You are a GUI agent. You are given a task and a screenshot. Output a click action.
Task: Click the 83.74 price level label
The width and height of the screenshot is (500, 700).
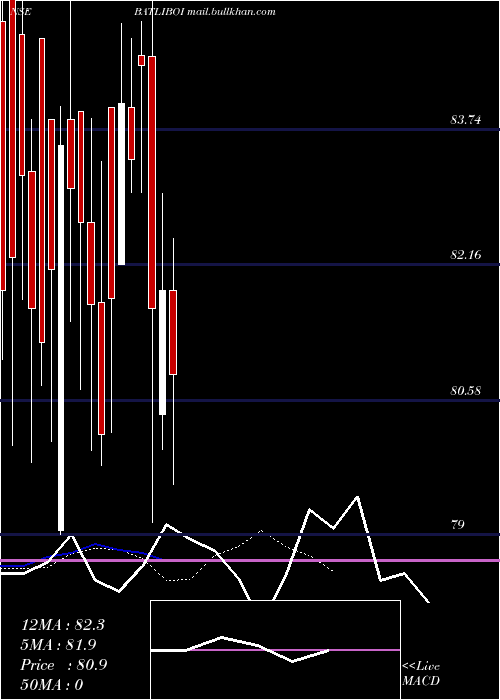click(466, 120)
